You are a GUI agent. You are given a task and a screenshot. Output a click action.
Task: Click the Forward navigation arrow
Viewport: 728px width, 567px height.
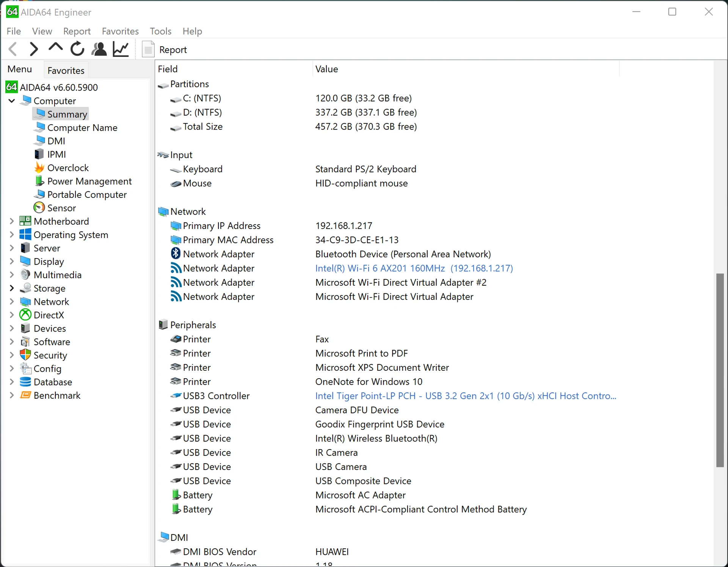(34, 49)
